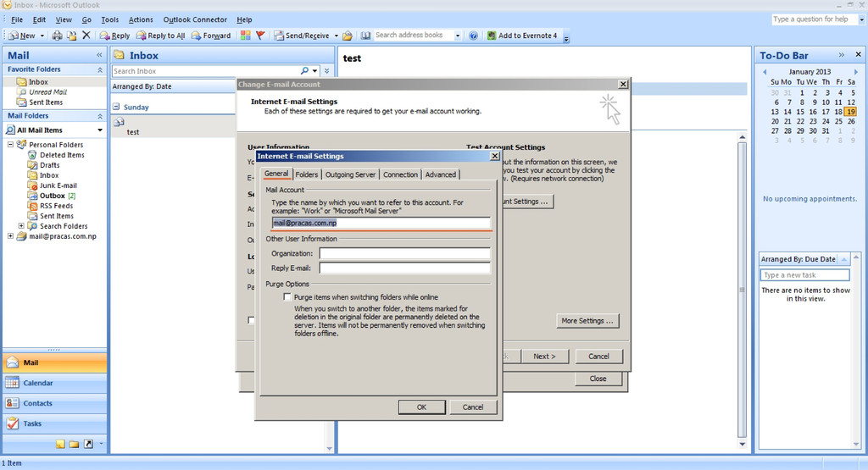Image resolution: width=868 pixels, height=470 pixels.
Task: Click the Type a question for help box
Action: (815, 19)
